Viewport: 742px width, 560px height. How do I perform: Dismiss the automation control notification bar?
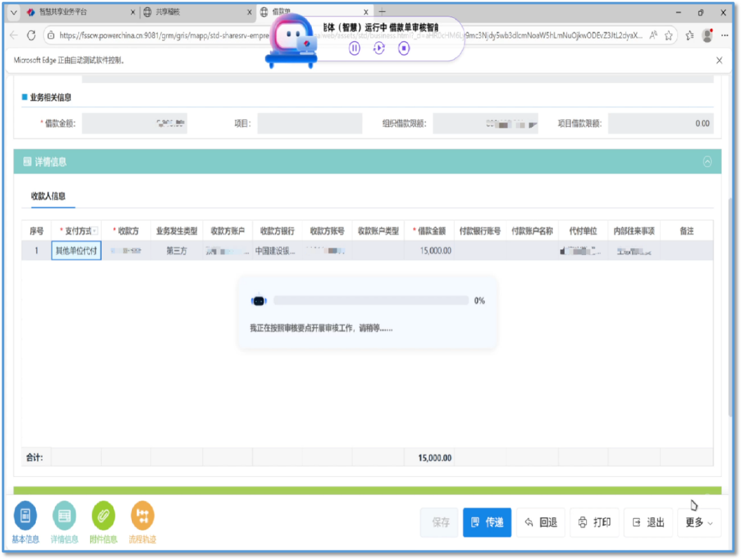point(719,60)
